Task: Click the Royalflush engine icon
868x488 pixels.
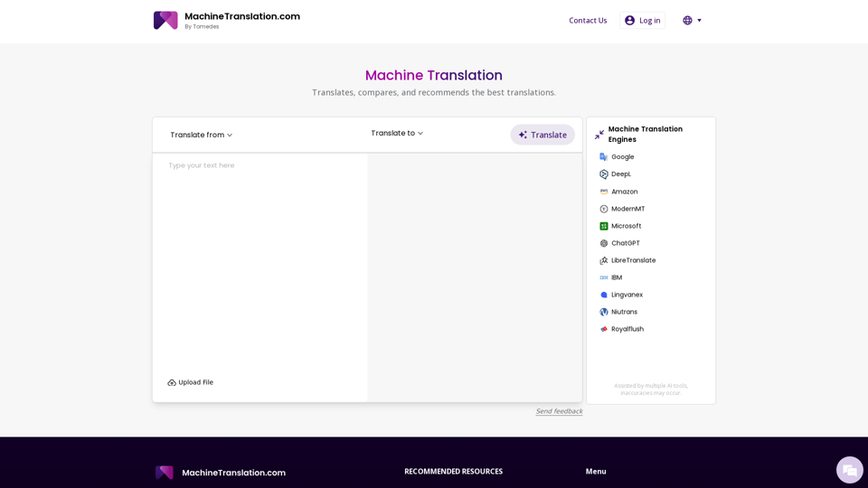Action: click(603, 329)
